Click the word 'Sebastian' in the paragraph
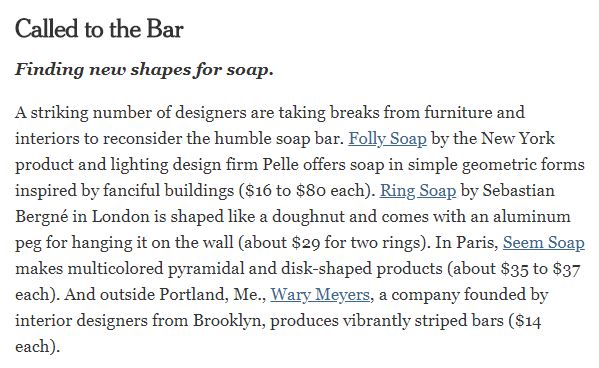Screen dimensions: 599x368 pyautogui.click(x=519, y=191)
